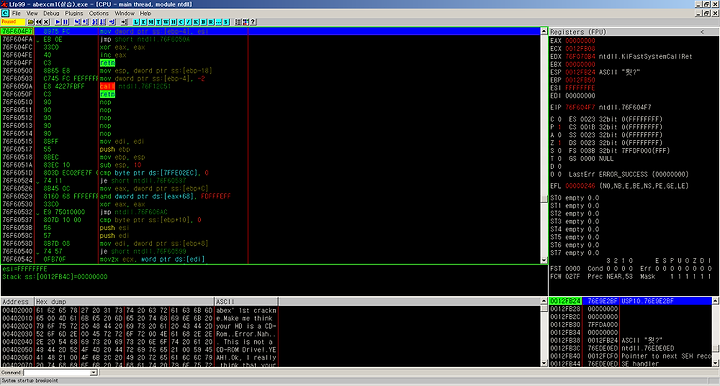Image resolution: width=720 pixels, height=386 pixels.
Task: Open Memory map (M) icon
Action: tap(151, 22)
